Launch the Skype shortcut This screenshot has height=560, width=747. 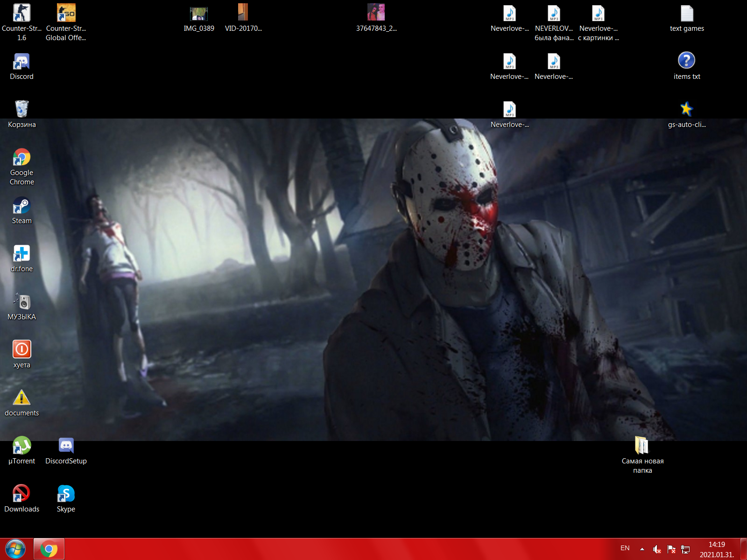[66, 499]
